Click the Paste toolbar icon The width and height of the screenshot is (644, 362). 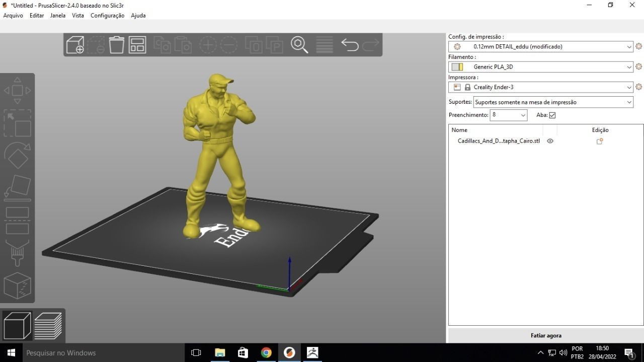[183, 45]
